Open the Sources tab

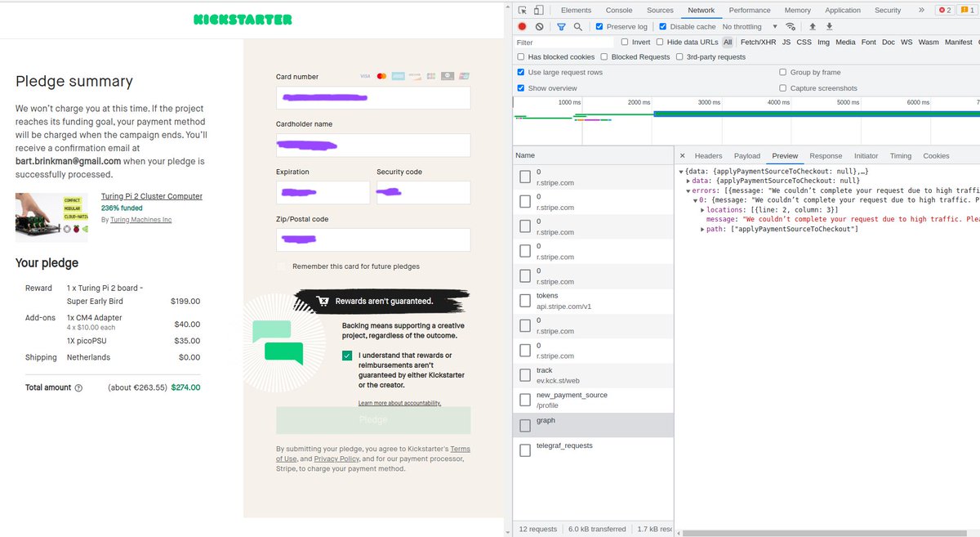660,11
